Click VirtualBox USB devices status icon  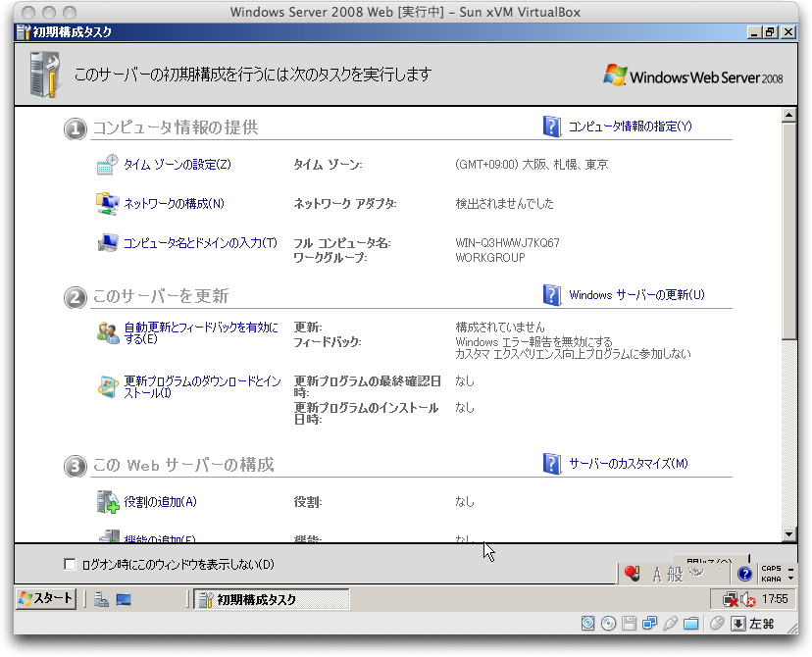coord(670,624)
